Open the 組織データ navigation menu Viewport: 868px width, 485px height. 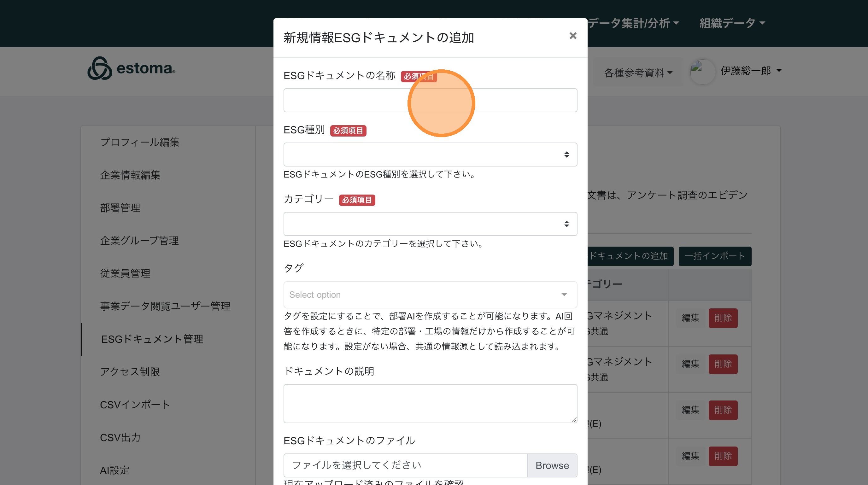click(732, 23)
